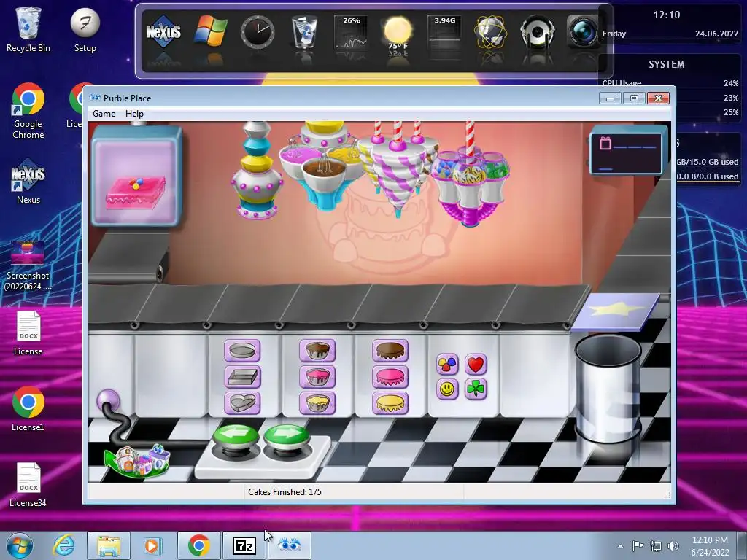Open Recycle Bin desktop icon

coord(28,29)
